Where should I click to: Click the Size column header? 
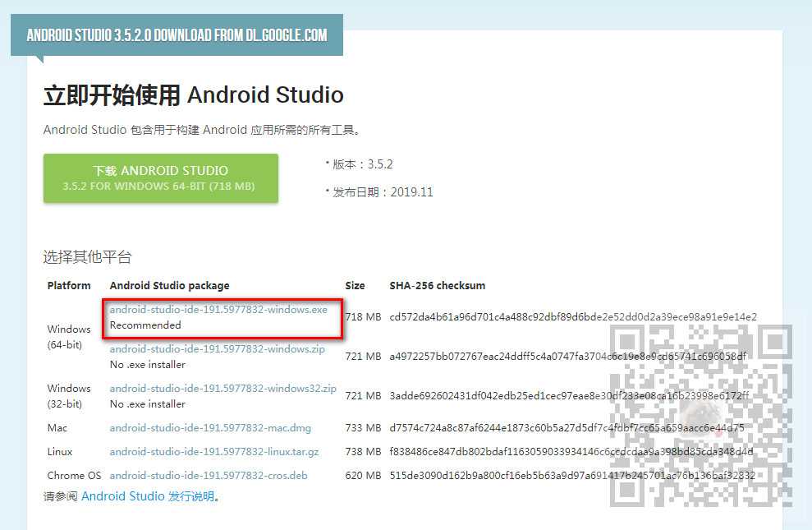click(x=355, y=285)
